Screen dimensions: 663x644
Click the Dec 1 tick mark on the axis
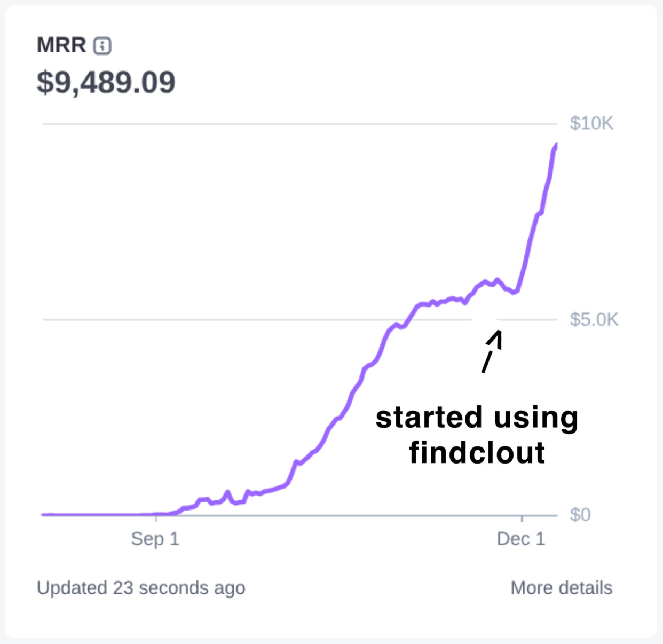[522, 519]
